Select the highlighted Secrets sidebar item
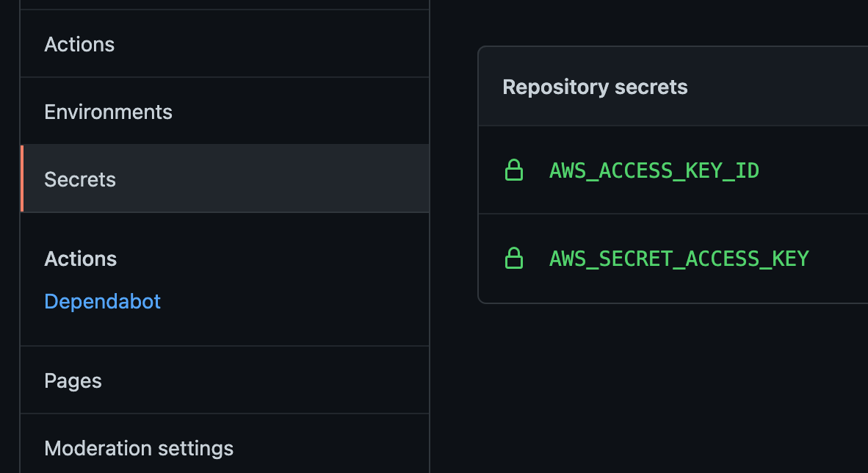Screen dimensions: 868x473 pyautogui.click(x=225, y=179)
